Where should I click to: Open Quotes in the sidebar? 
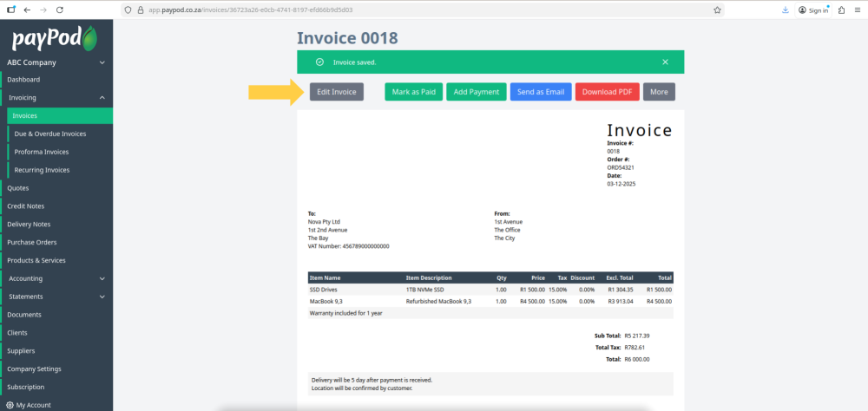[x=17, y=188]
